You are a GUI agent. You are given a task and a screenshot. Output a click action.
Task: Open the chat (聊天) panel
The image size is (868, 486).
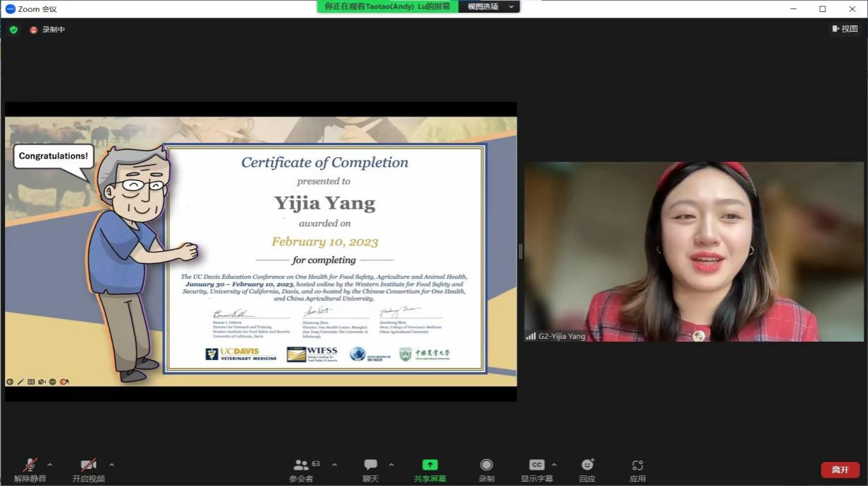tap(371, 466)
